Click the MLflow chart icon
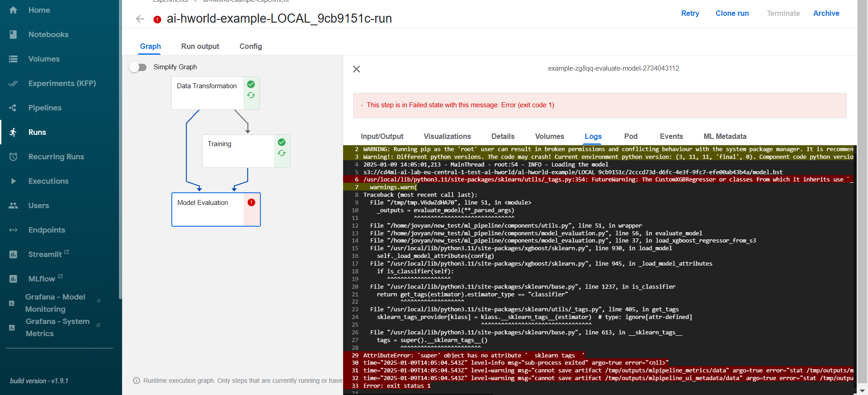868x395 pixels. 13,279
